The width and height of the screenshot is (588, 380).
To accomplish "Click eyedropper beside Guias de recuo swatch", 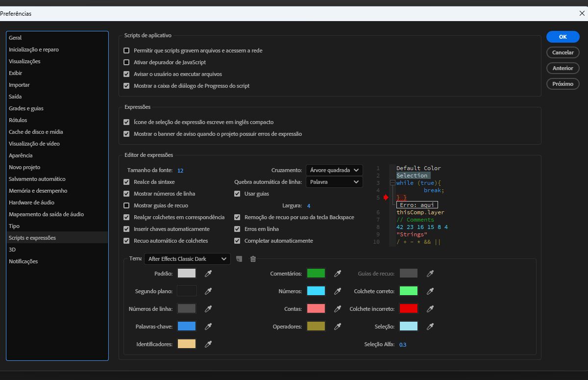I will [430, 274].
